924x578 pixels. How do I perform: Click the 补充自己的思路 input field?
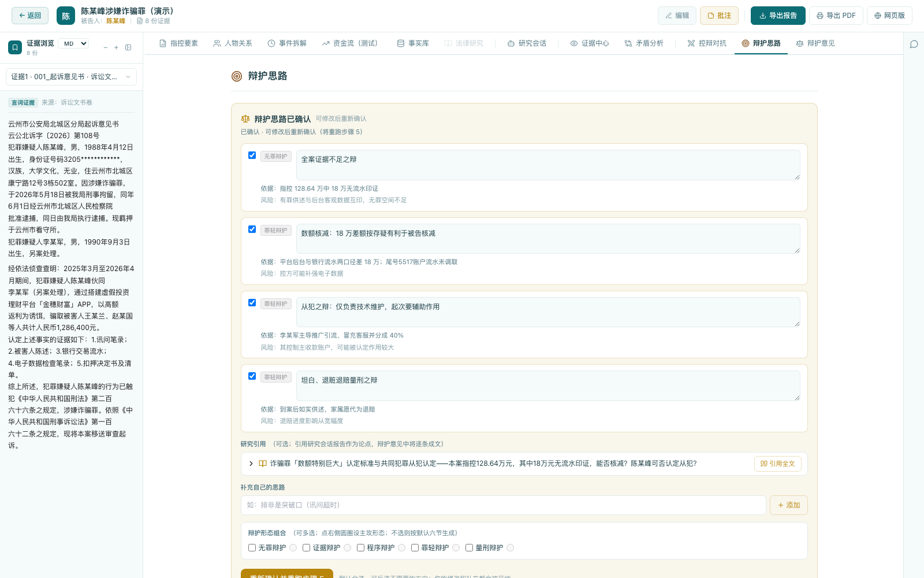[503, 505]
